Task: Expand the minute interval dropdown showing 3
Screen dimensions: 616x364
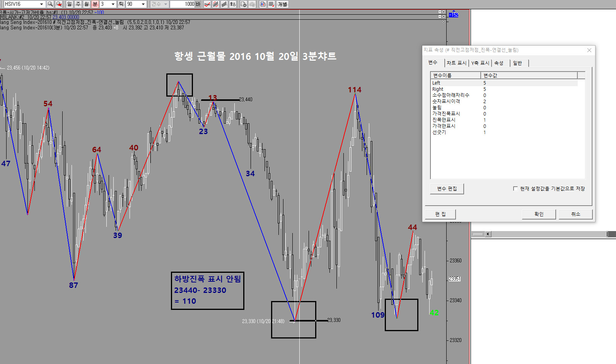Action: (113, 4)
